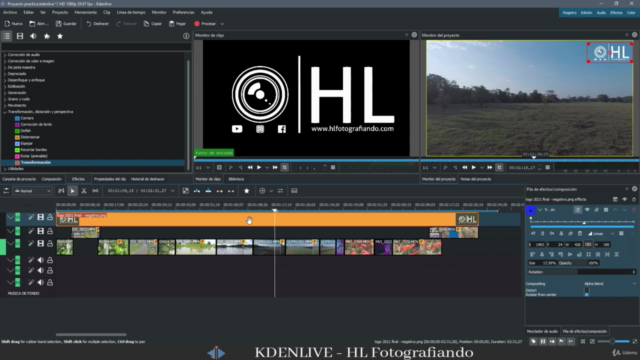Fit timeline zoom to project icon
The width and height of the screenshot is (640, 360).
[x=583, y=341]
